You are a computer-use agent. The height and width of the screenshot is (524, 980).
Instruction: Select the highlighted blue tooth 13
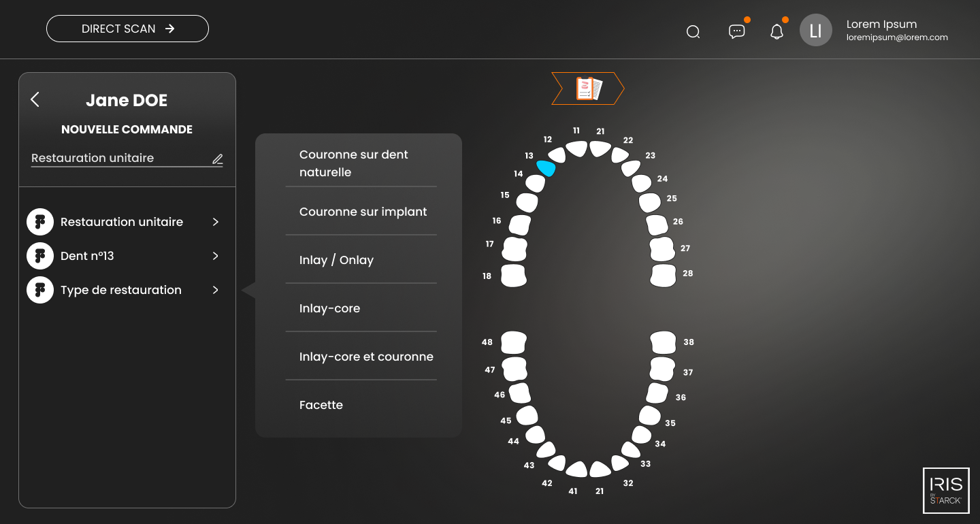coord(546,168)
